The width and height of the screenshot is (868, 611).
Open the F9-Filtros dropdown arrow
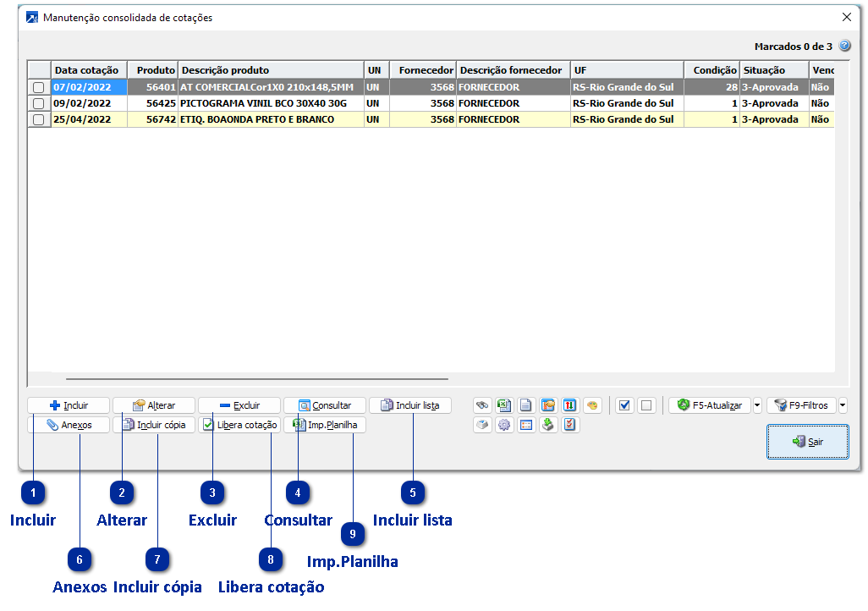click(x=843, y=405)
